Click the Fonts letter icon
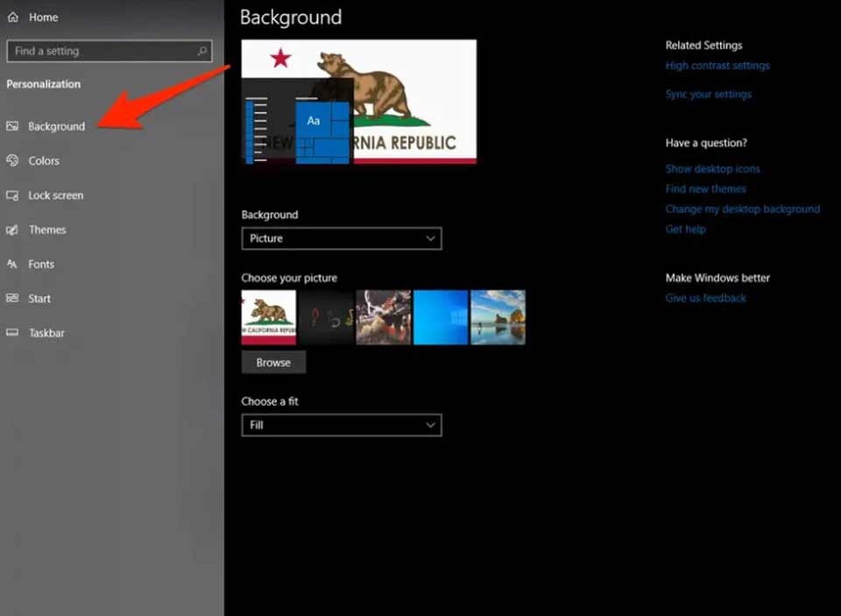 12,264
